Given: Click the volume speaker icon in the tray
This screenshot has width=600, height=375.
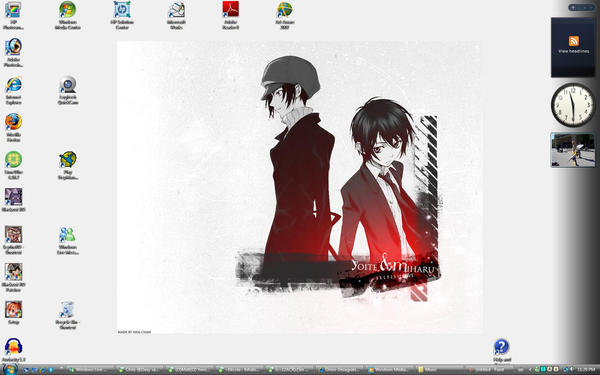Looking at the screenshot, I should pyautogui.click(x=571, y=370).
